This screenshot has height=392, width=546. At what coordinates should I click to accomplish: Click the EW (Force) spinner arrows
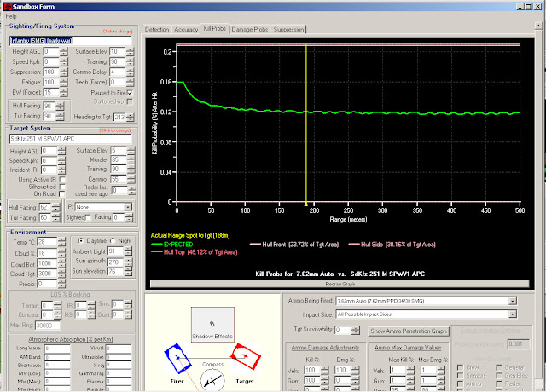coord(64,92)
